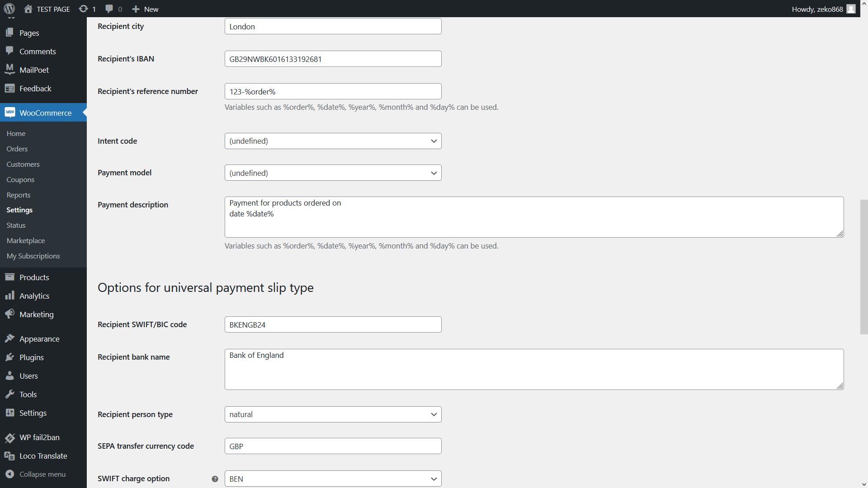This screenshot has width=868, height=488.
Task: Click the TEST PAGE site name link
Action: (53, 9)
